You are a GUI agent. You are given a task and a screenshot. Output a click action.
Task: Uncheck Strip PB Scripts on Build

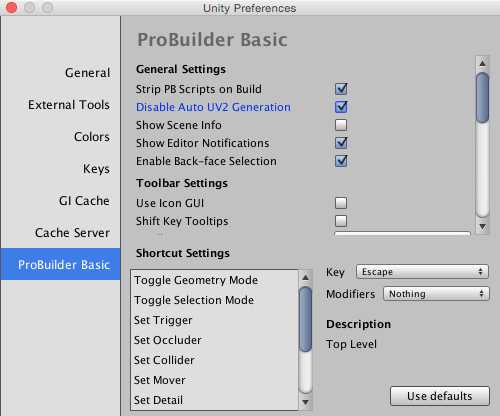coord(341,89)
